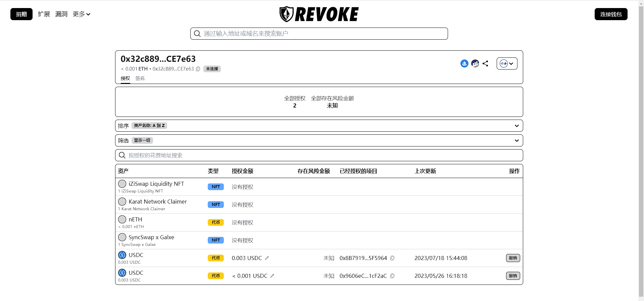
Task: Click the share icon
Action: (x=485, y=63)
